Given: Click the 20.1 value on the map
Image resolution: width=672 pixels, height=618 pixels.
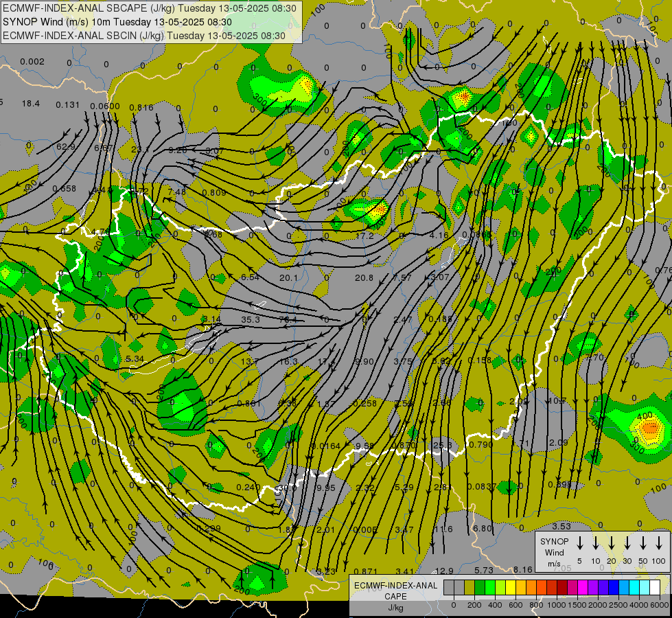Looking at the screenshot, I should [288, 278].
